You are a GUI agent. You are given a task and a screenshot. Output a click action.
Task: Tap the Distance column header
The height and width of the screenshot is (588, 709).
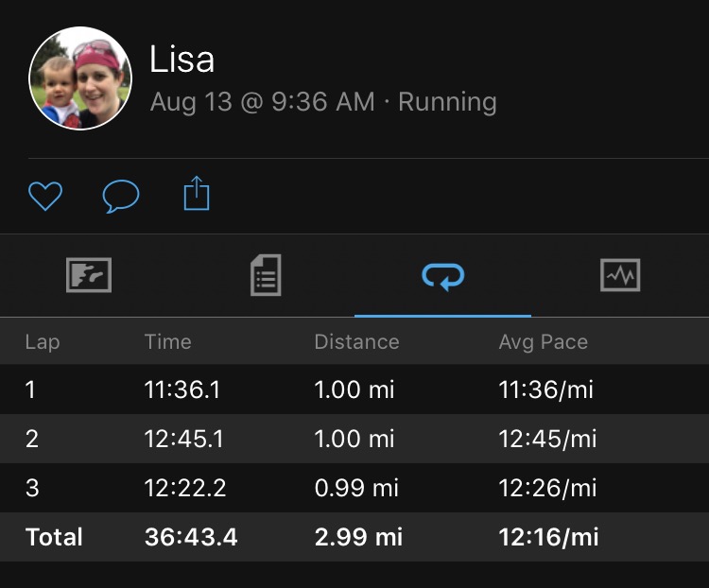coord(356,341)
